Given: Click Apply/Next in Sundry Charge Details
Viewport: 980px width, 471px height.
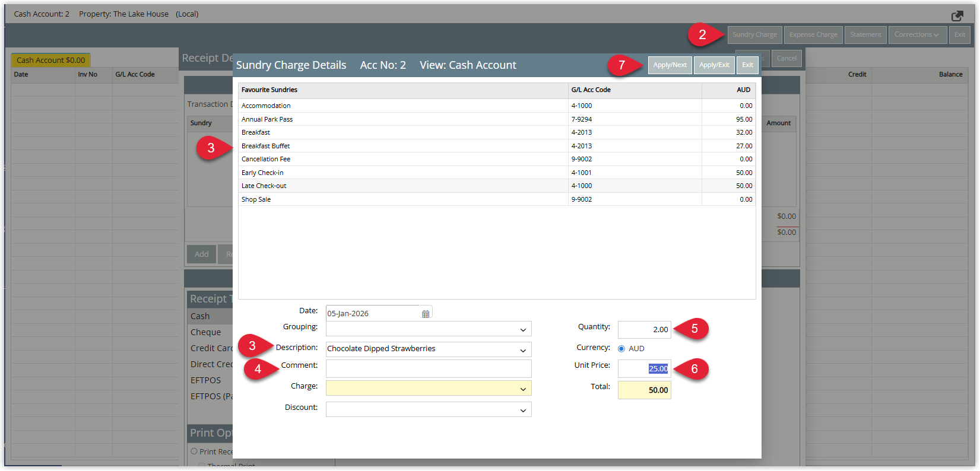Looking at the screenshot, I should [x=670, y=65].
